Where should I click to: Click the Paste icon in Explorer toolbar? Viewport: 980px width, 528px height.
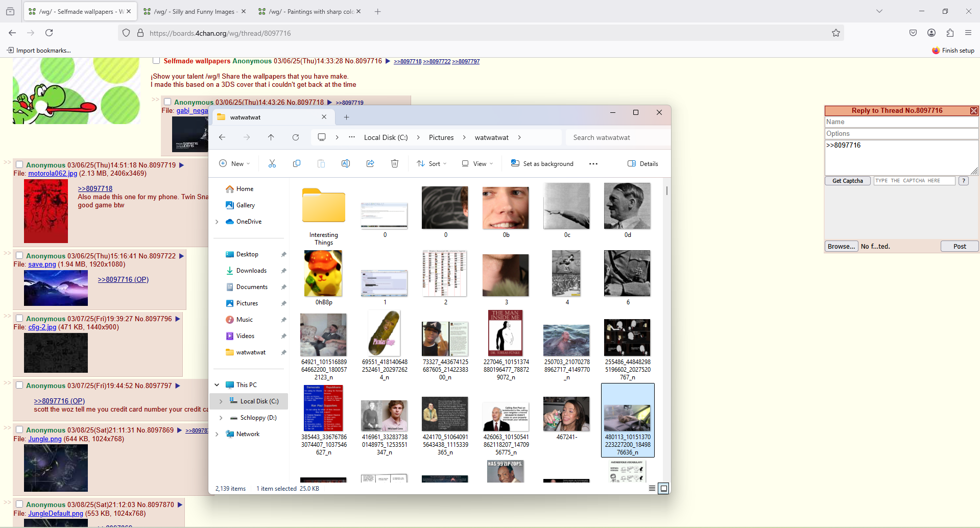(x=321, y=163)
